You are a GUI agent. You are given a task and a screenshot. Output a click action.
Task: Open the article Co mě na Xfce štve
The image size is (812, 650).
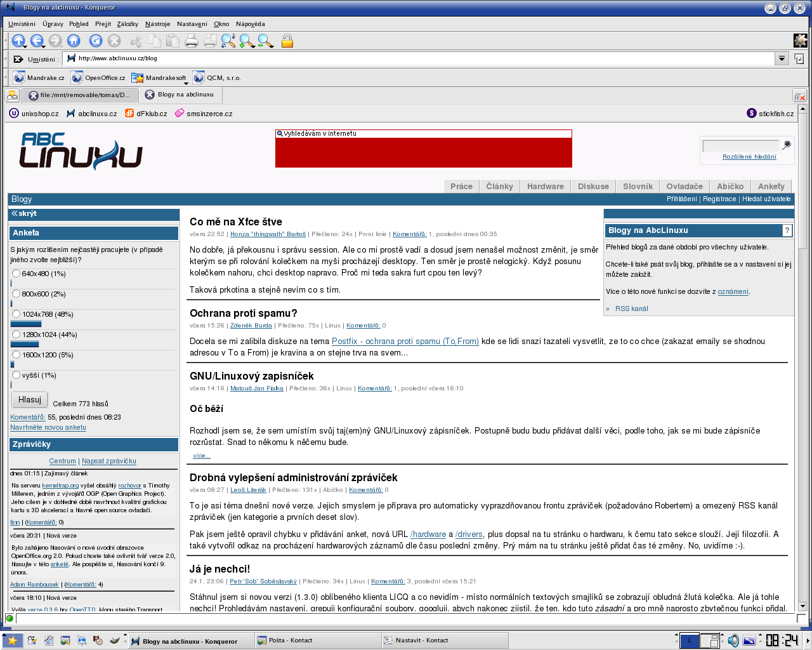pyautogui.click(x=236, y=222)
